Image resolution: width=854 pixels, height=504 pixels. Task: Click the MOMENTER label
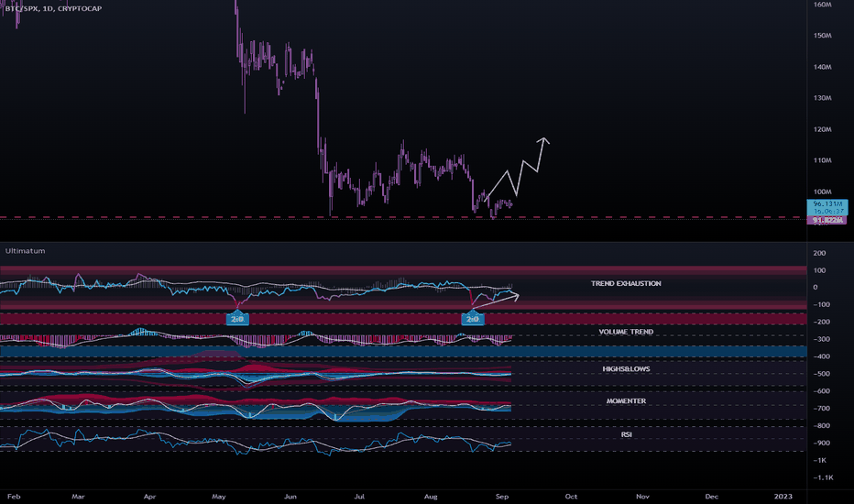[x=626, y=401]
